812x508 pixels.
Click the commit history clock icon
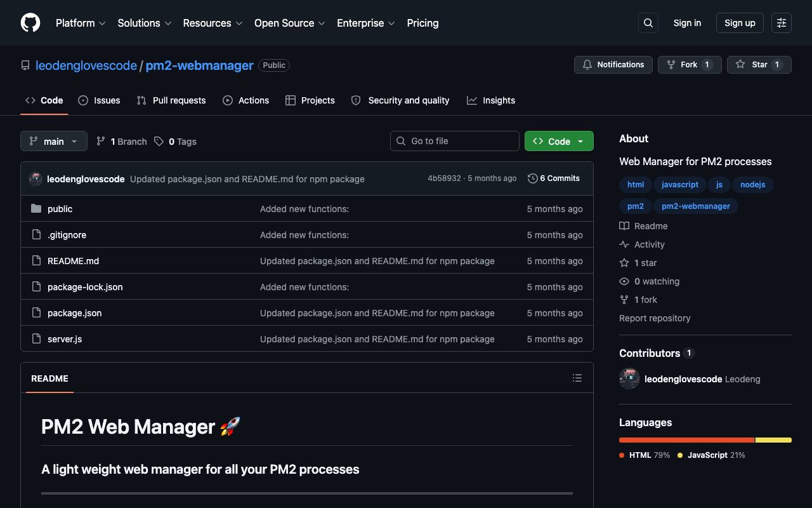pyautogui.click(x=533, y=178)
